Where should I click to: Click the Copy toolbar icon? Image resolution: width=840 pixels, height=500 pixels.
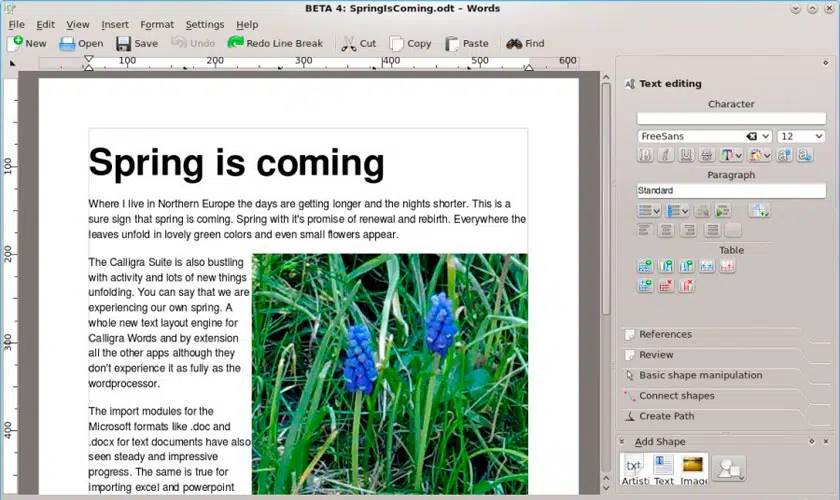pyautogui.click(x=396, y=43)
